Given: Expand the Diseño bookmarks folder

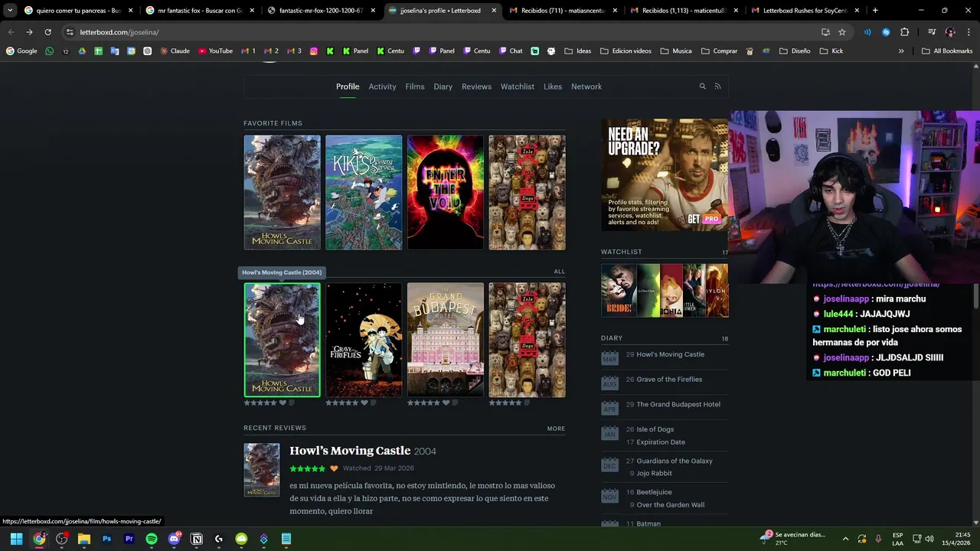Looking at the screenshot, I should click(x=794, y=51).
